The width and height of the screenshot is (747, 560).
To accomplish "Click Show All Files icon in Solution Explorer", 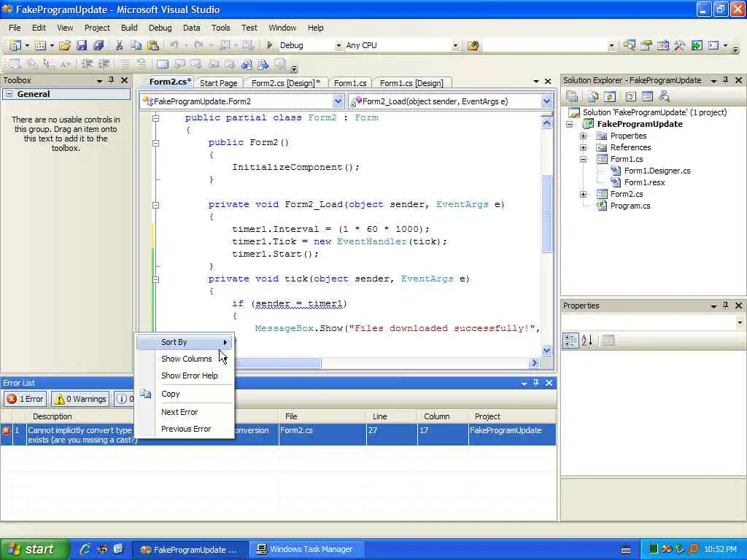I will [x=592, y=97].
